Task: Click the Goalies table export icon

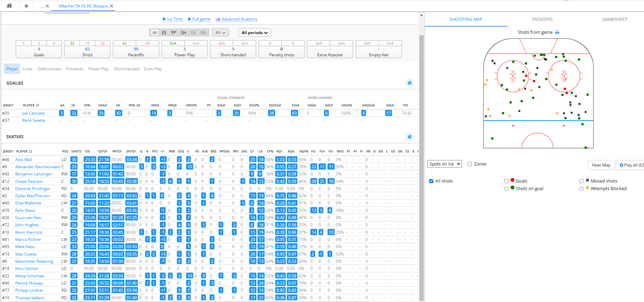Action: (x=409, y=83)
